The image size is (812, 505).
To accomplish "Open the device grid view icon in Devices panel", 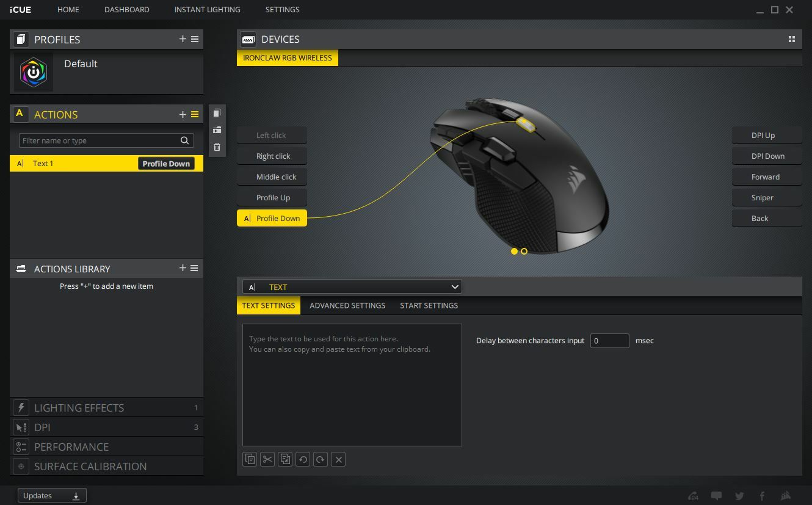I will 791,38.
